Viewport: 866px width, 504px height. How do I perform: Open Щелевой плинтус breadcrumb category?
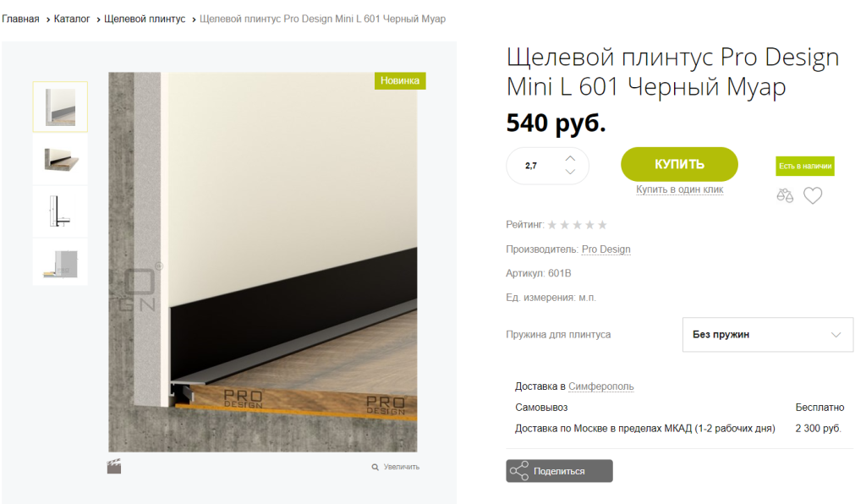(x=145, y=19)
